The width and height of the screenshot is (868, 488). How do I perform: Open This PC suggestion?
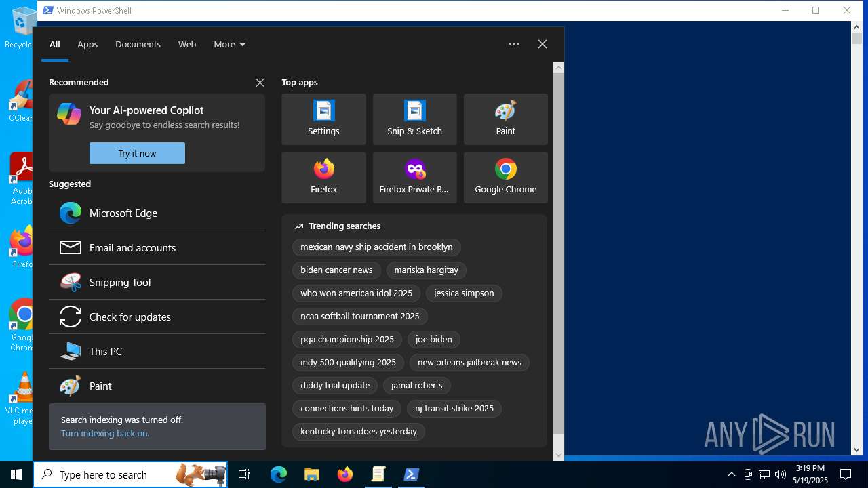click(x=157, y=351)
